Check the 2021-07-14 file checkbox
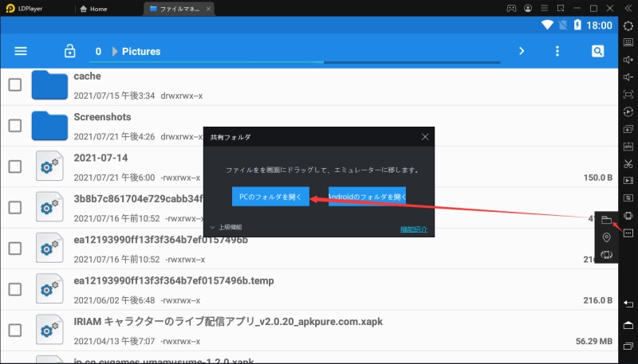Screen dimensions: 638x364 click(x=15, y=166)
